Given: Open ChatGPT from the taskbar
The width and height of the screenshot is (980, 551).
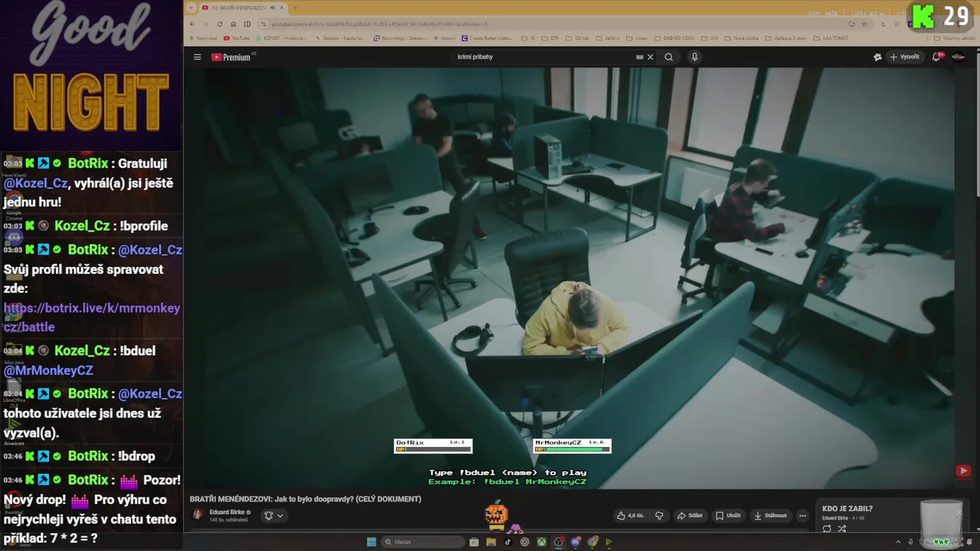Looking at the screenshot, I should pos(524,542).
